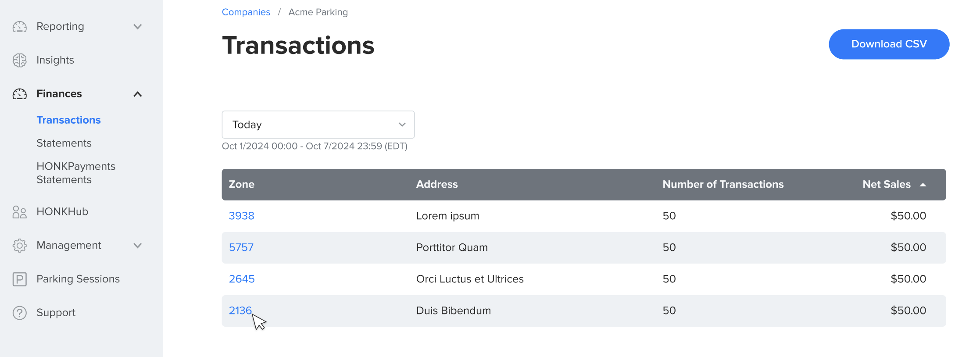Click the HONKHub people icon

(20, 212)
